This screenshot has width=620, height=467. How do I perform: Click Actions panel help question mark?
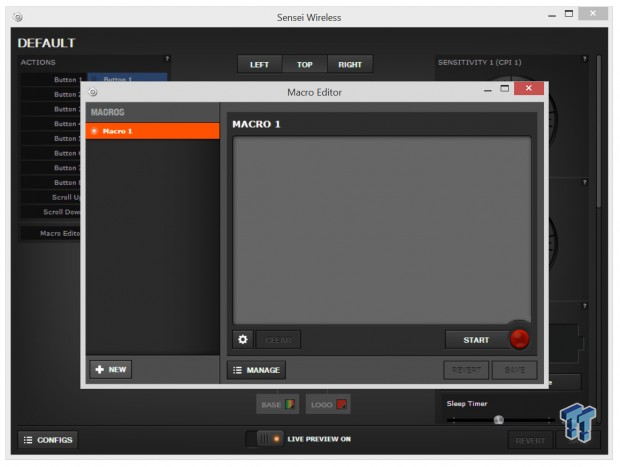click(167, 59)
